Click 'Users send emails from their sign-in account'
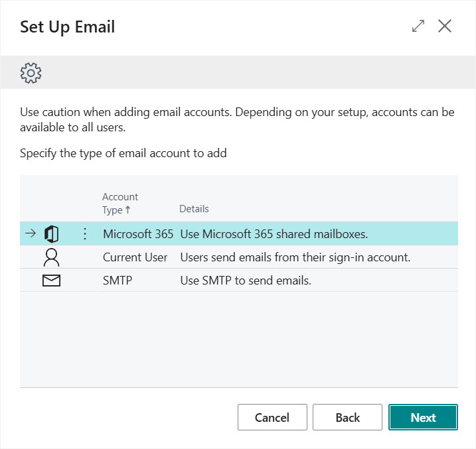 (x=295, y=257)
